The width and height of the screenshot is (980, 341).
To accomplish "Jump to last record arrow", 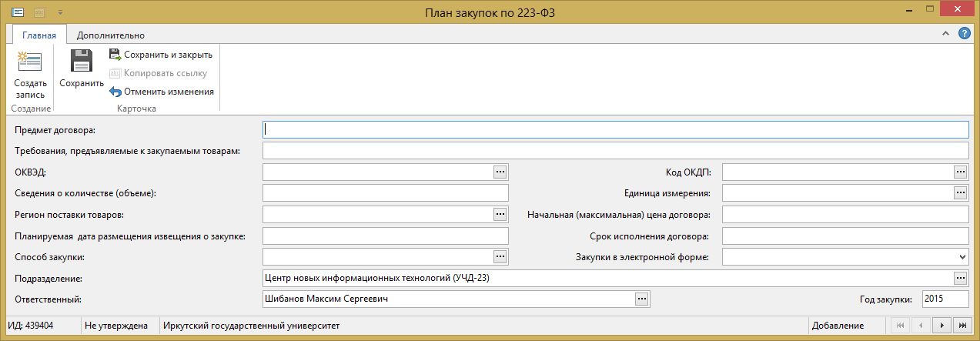I will [x=961, y=326].
